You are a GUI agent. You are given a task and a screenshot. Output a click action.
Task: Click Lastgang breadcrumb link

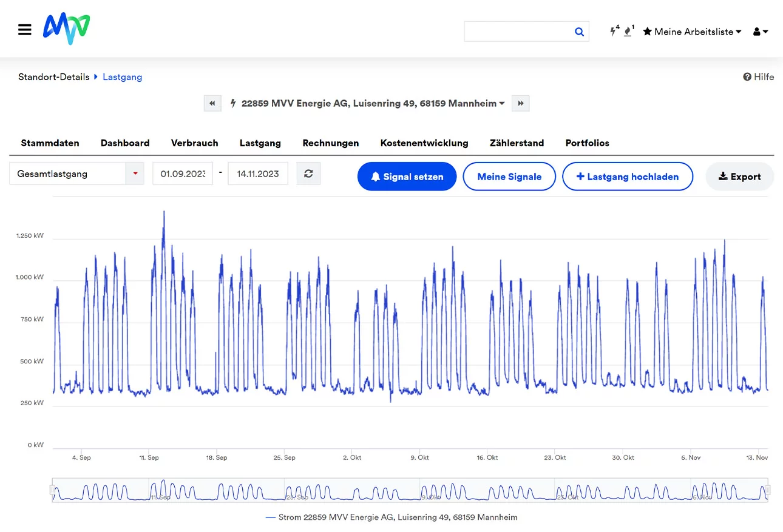point(122,77)
